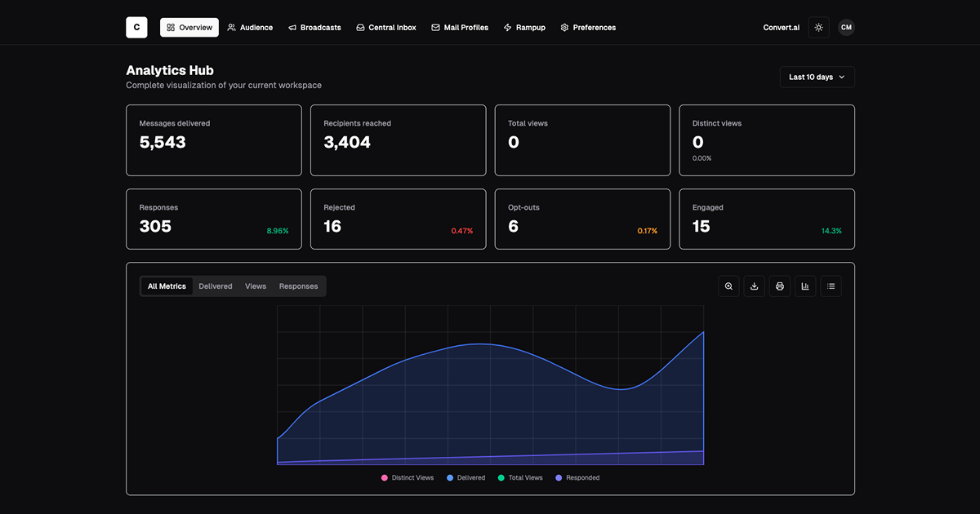Download the chart using the download icon
This screenshot has height=514, width=980.
click(755, 286)
